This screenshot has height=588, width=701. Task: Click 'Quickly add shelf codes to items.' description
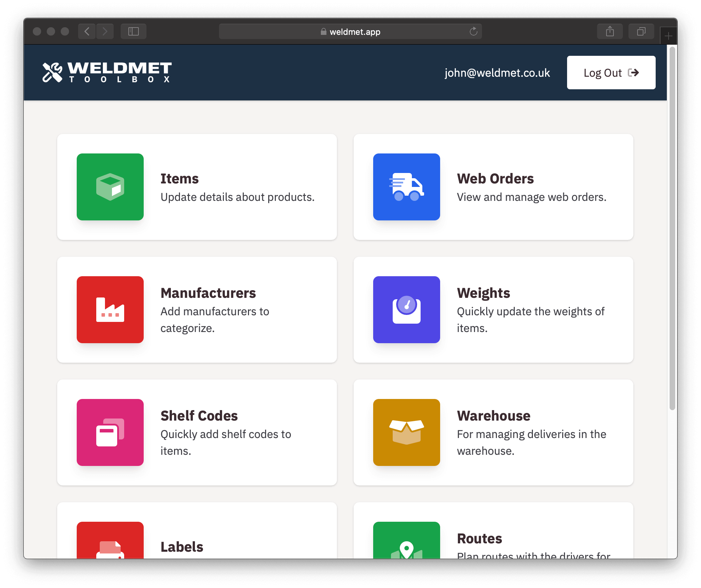[226, 443]
